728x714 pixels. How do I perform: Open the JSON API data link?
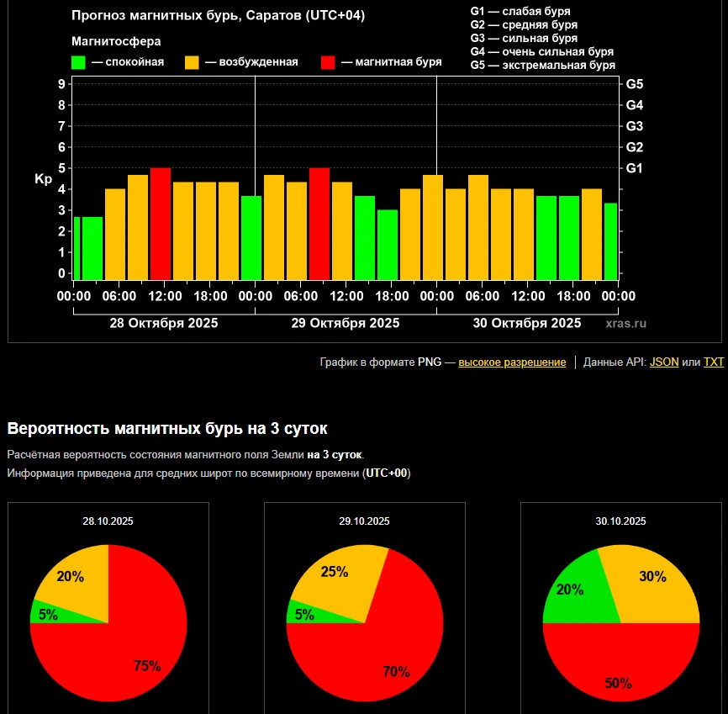[664, 362]
